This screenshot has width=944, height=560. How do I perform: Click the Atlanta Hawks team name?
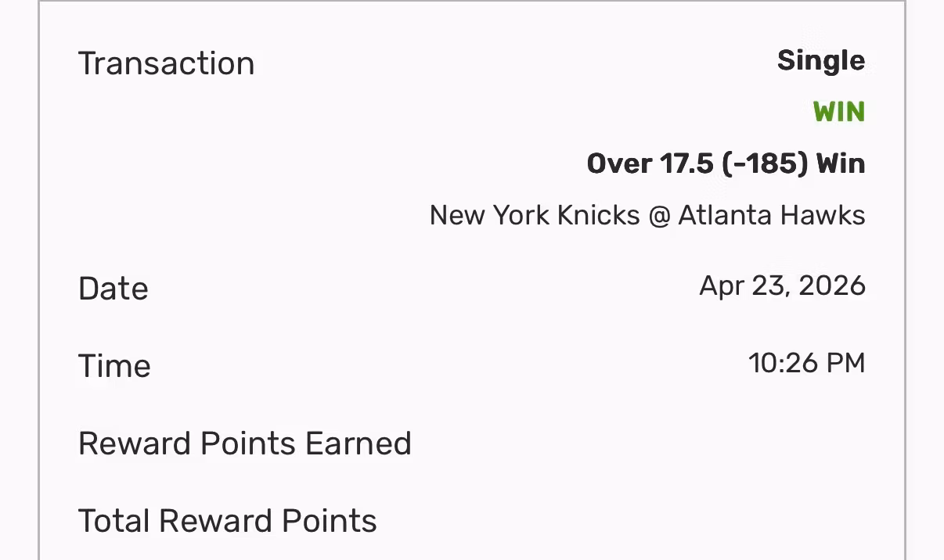click(x=771, y=215)
